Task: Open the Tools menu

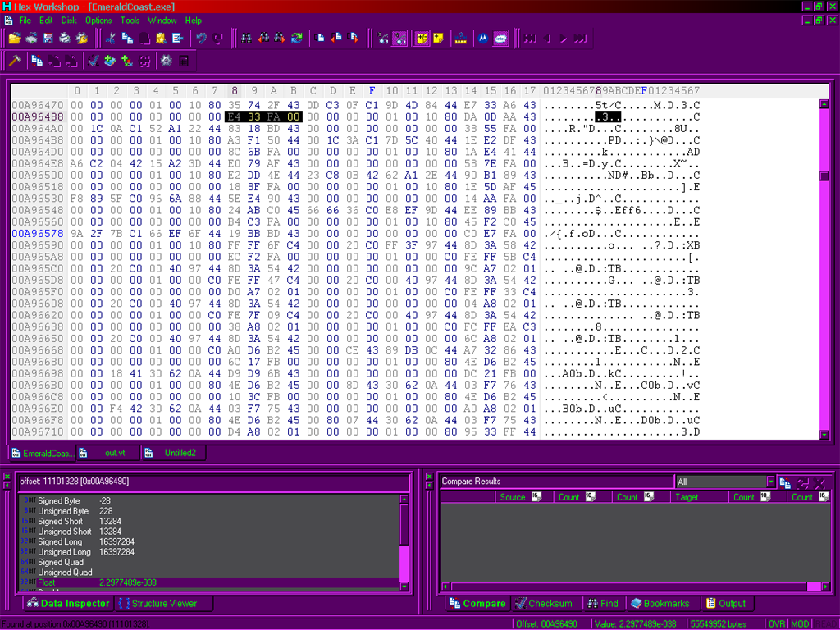Action: point(130,21)
